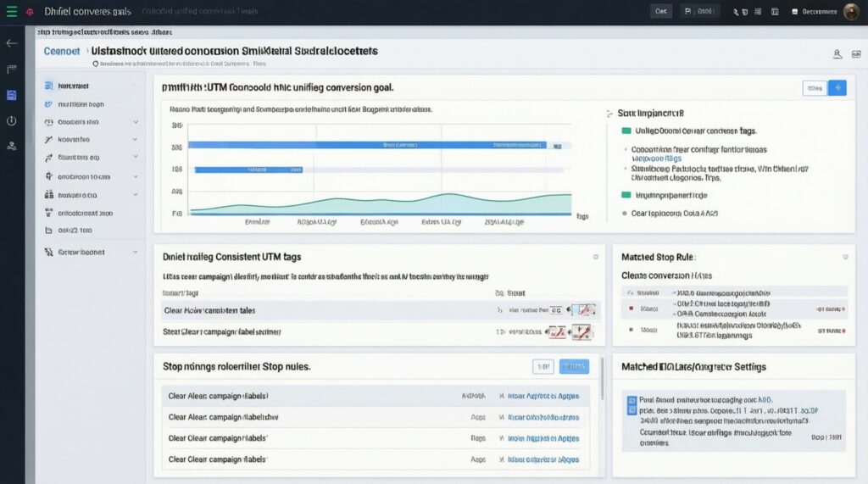Expand the third sidebar item using its chevron

point(135,122)
